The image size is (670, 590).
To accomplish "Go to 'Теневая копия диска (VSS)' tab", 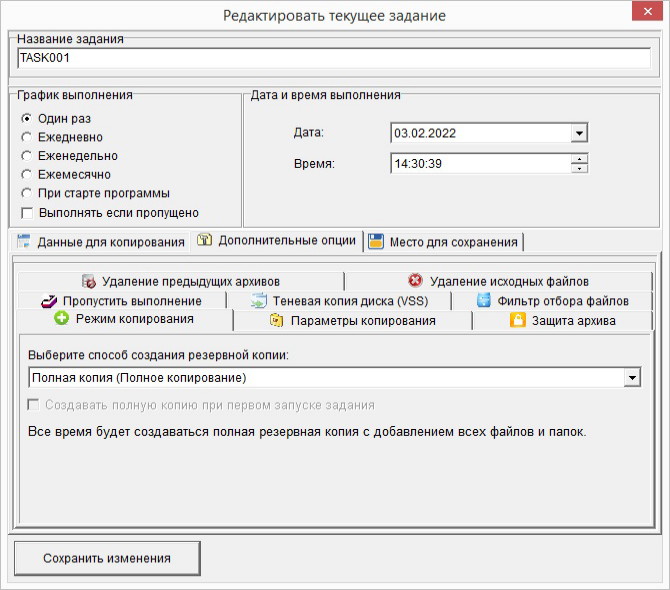I will pos(339,301).
